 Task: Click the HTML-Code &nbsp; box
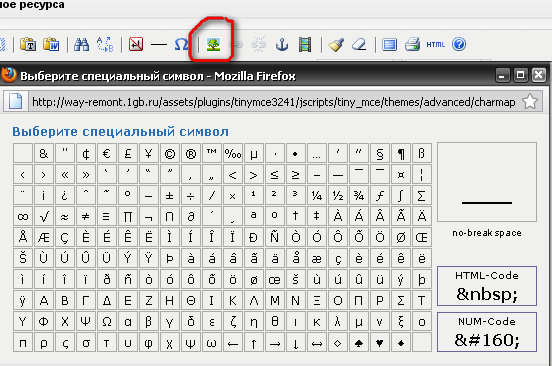[x=487, y=286]
